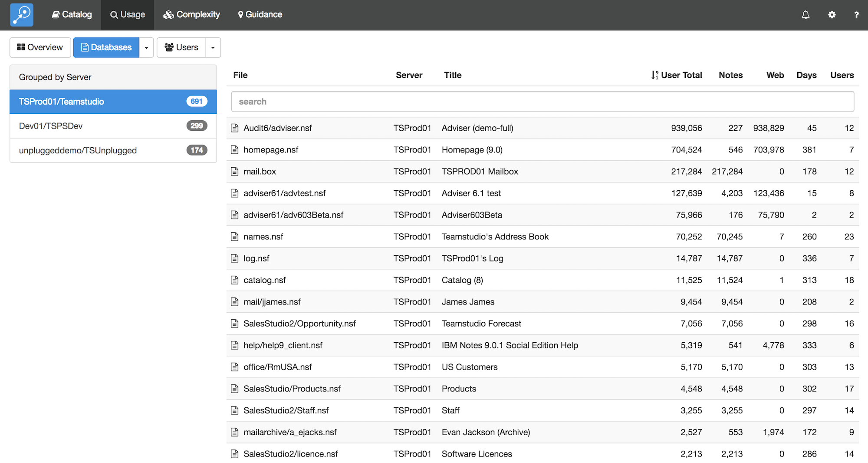Click 'Teamstudio Forecast' title text
The height and width of the screenshot is (463, 868).
point(481,324)
